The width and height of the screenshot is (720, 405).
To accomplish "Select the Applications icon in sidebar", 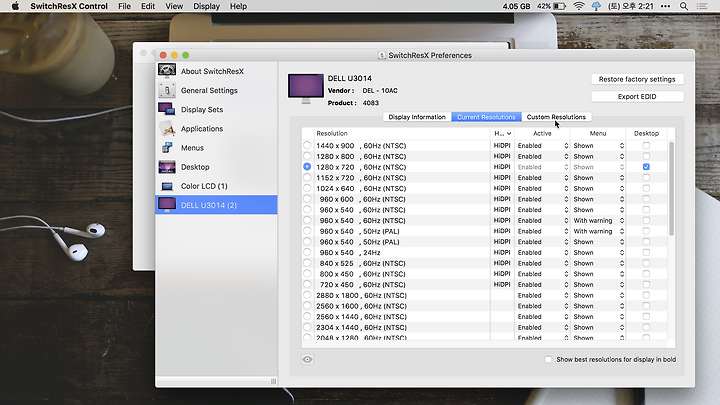I will tap(167, 129).
